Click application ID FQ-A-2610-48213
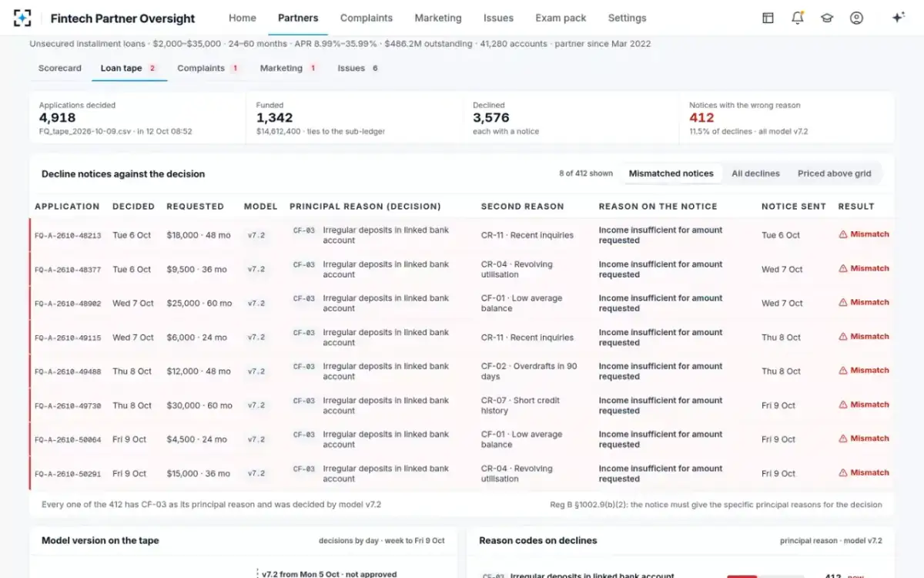924x578 pixels. [x=68, y=235]
